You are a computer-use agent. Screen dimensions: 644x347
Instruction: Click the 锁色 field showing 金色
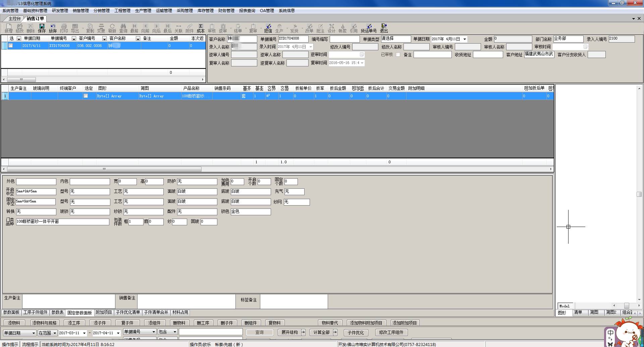tap(251, 212)
